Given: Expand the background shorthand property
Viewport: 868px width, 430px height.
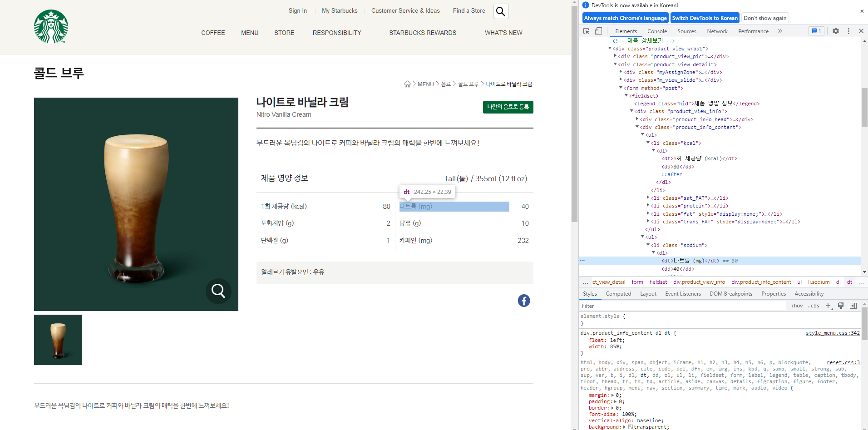Looking at the screenshot, I should [625, 427].
